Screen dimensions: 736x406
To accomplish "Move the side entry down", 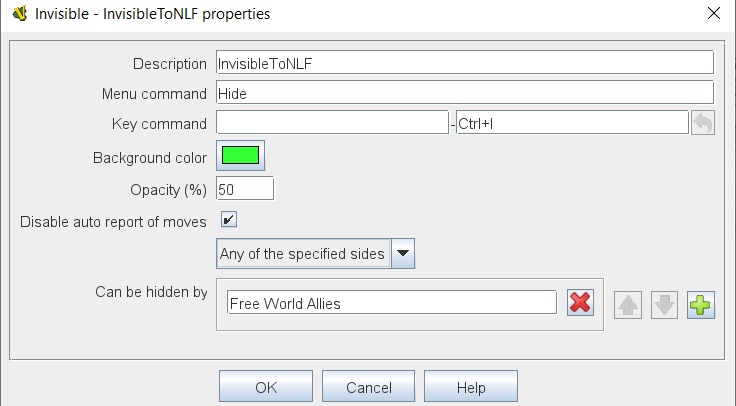I will click(x=664, y=305).
